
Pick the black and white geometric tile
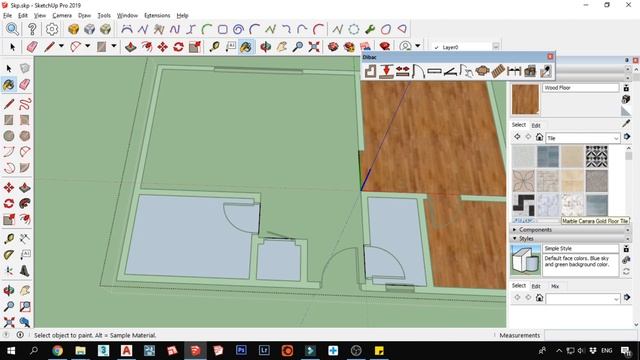point(597,157)
